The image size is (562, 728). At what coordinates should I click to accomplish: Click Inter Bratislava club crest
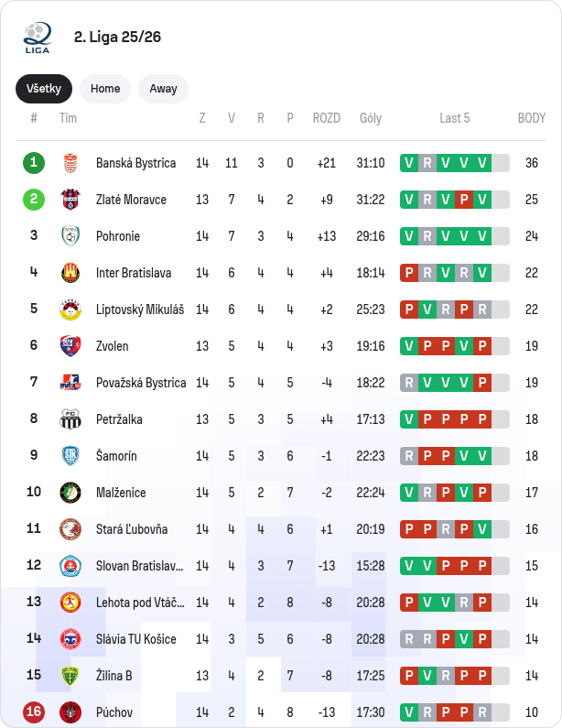pos(70,273)
